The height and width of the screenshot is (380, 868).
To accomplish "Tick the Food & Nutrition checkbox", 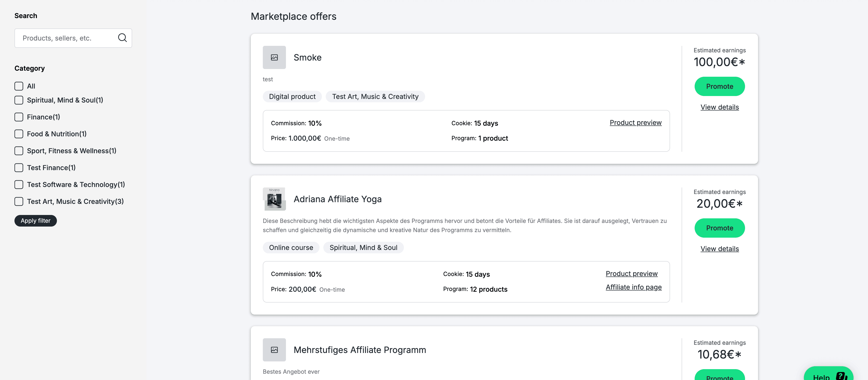I will [19, 134].
